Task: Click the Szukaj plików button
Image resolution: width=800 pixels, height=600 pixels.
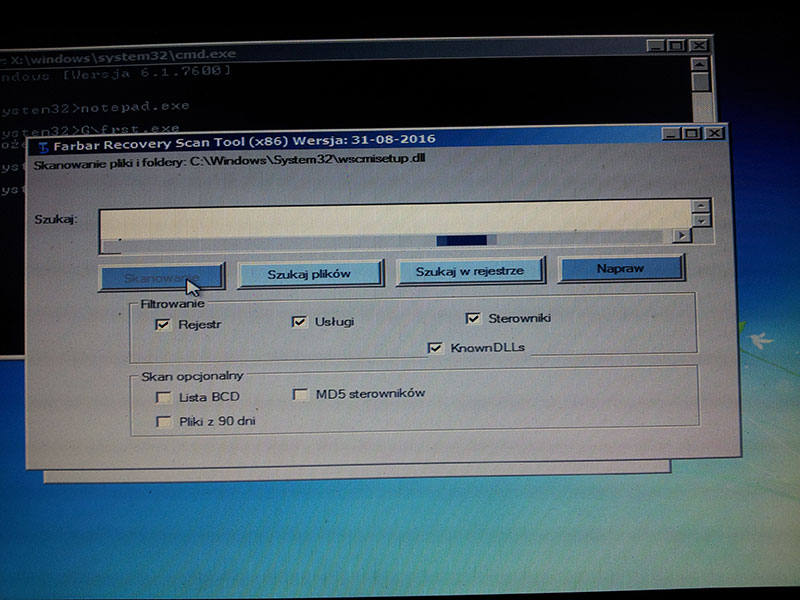Action: tap(309, 274)
